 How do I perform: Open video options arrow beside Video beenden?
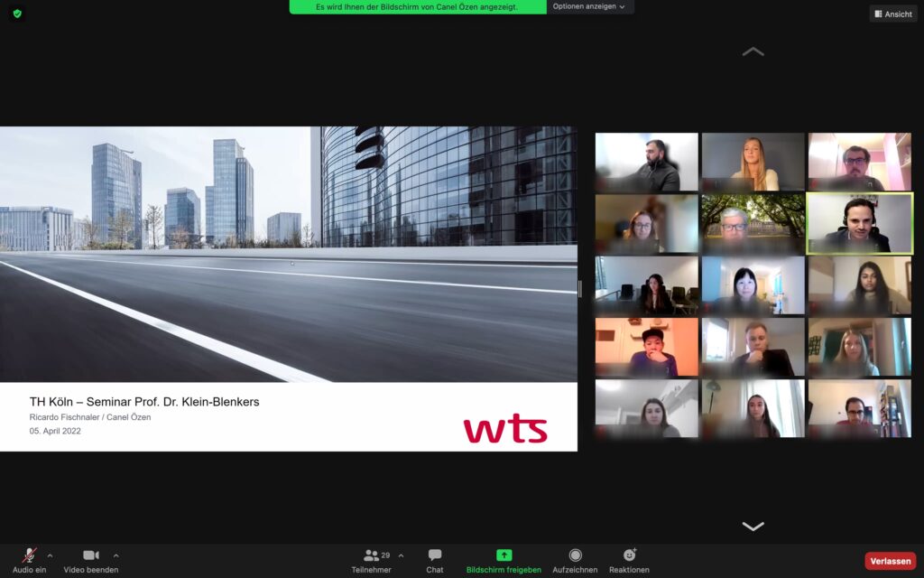pyautogui.click(x=116, y=555)
